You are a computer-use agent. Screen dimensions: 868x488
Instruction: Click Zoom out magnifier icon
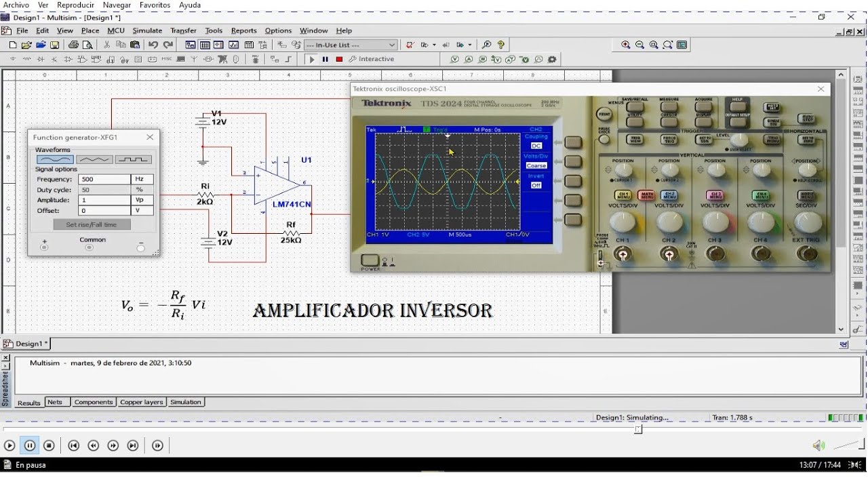(x=639, y=45)
